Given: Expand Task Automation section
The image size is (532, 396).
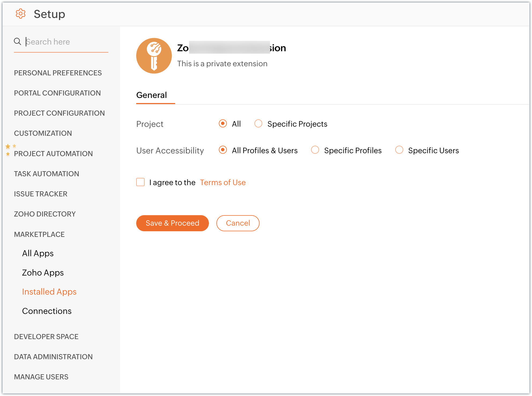Looking at the screenshot, I should pyautogui.click(x=46, y=174).
